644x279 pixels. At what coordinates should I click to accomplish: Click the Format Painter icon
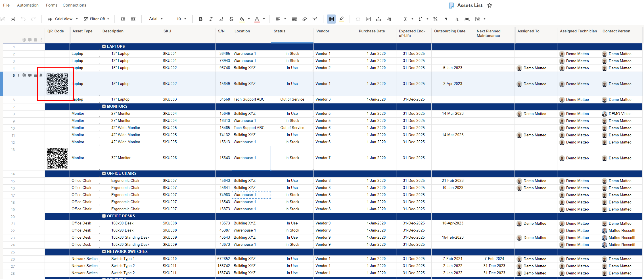(315, 19)
